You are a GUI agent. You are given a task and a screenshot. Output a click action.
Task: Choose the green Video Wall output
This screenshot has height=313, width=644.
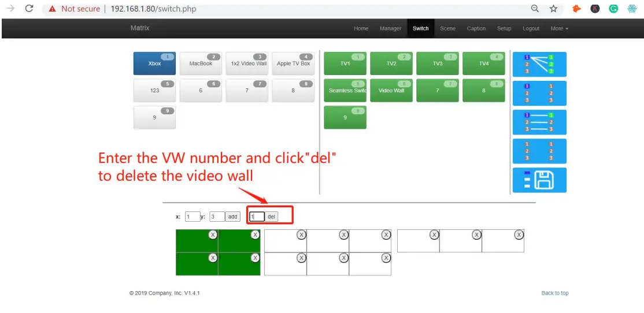[x=391, y=90]
